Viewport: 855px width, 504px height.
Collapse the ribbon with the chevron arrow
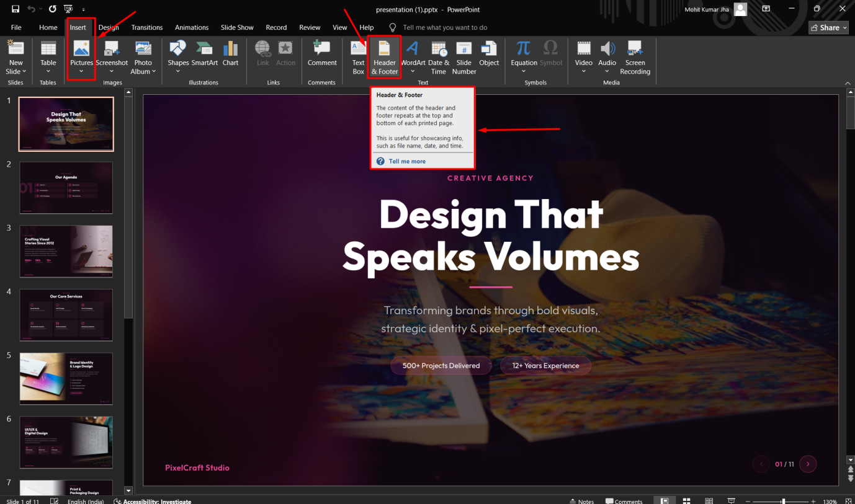click(848, 82)
